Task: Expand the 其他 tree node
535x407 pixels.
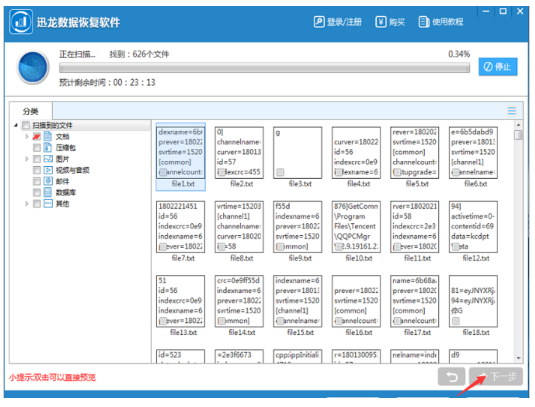Action: pyautogui.click(x=27, y=204)
